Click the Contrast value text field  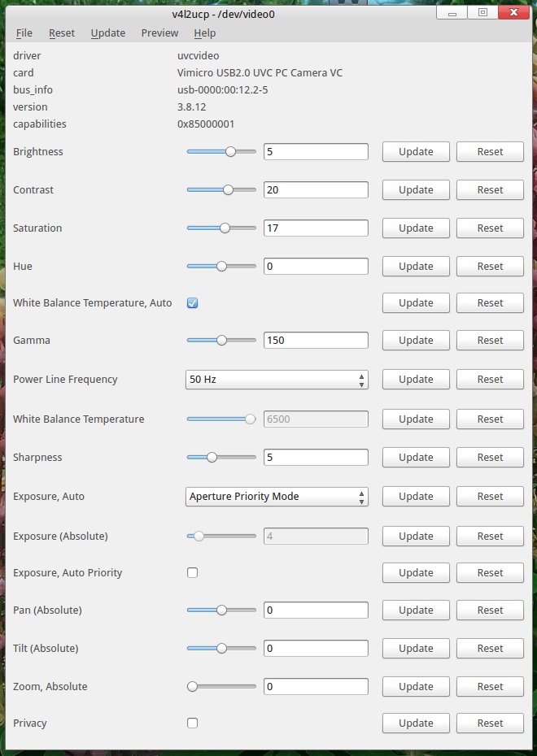316,190
